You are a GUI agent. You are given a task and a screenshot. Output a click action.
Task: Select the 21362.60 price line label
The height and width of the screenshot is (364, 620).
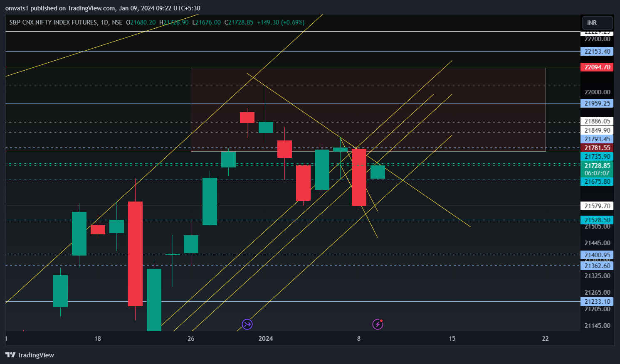pos(597,266)
